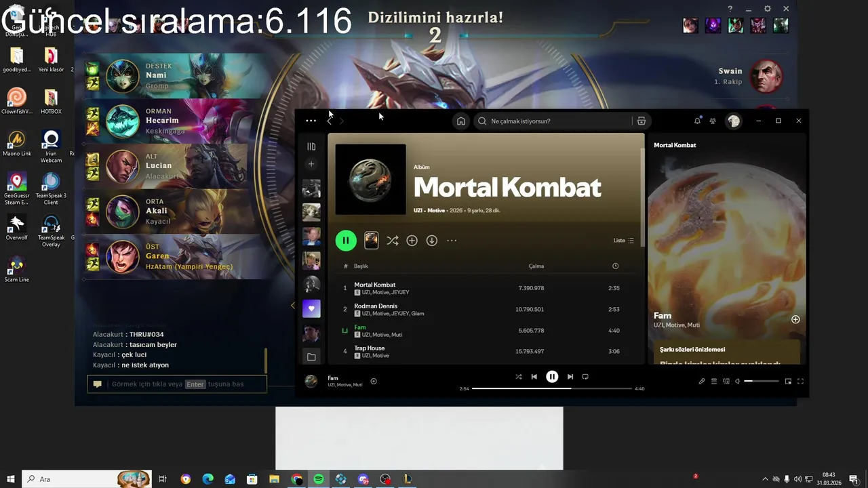The image size is (868, 488).
Task: Open League client settings gear
Action: click(x=768, y=9)
